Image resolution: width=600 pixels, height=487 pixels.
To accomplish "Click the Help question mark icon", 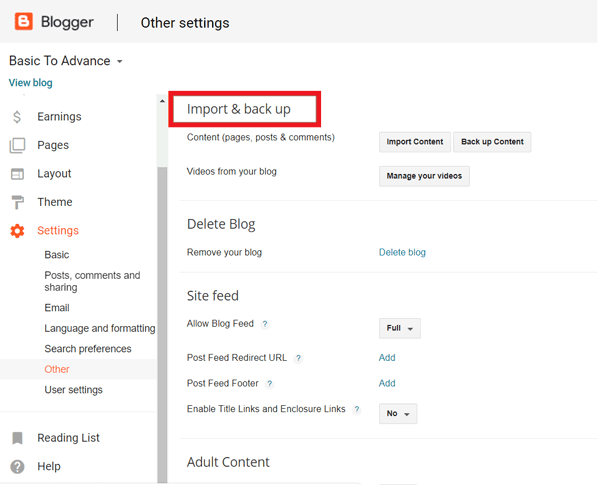I will point(17,466).
